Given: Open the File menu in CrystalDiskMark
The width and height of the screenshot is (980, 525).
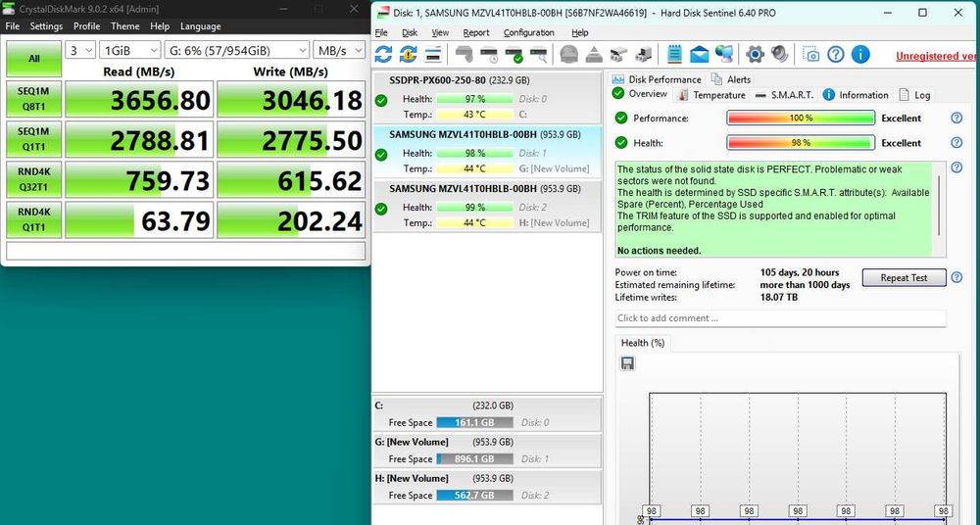Looking at the screenshot, I should coord(13,26).
